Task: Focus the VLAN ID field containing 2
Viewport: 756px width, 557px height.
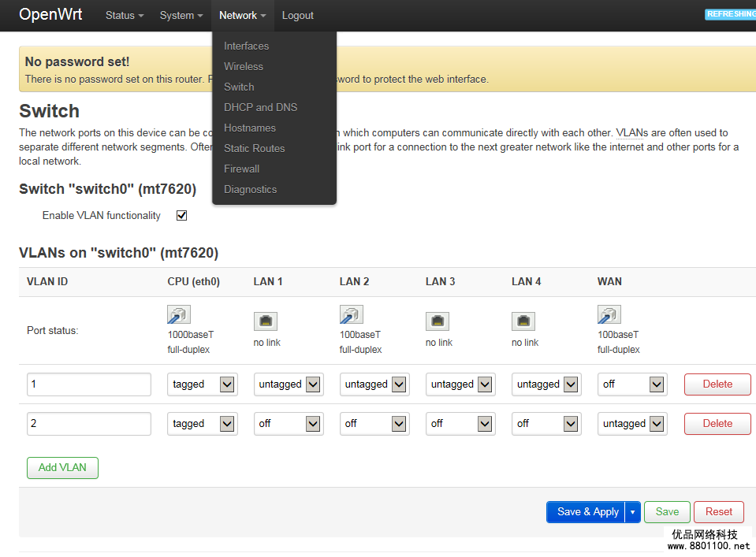Action: [89, 424]
